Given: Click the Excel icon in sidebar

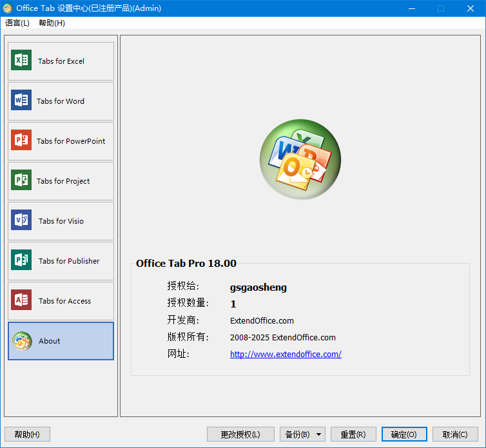Looking at the screenshot, I should coord(21,60).
